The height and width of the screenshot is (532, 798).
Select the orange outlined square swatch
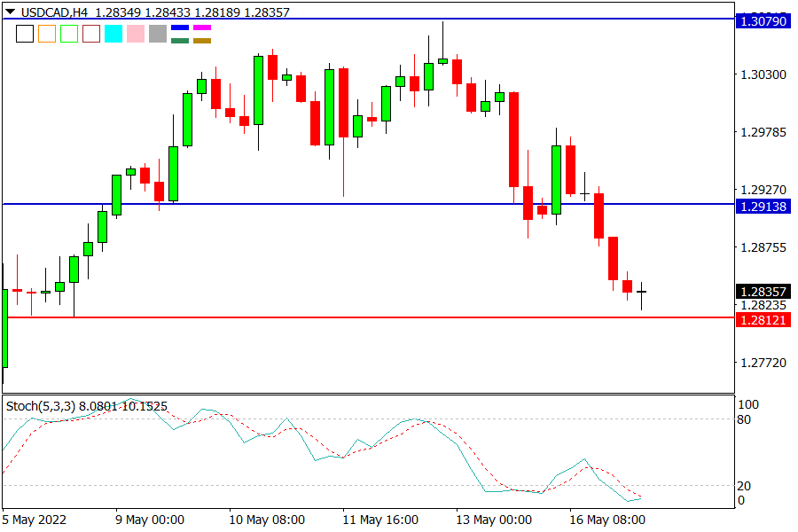click(x=47, y=34)
